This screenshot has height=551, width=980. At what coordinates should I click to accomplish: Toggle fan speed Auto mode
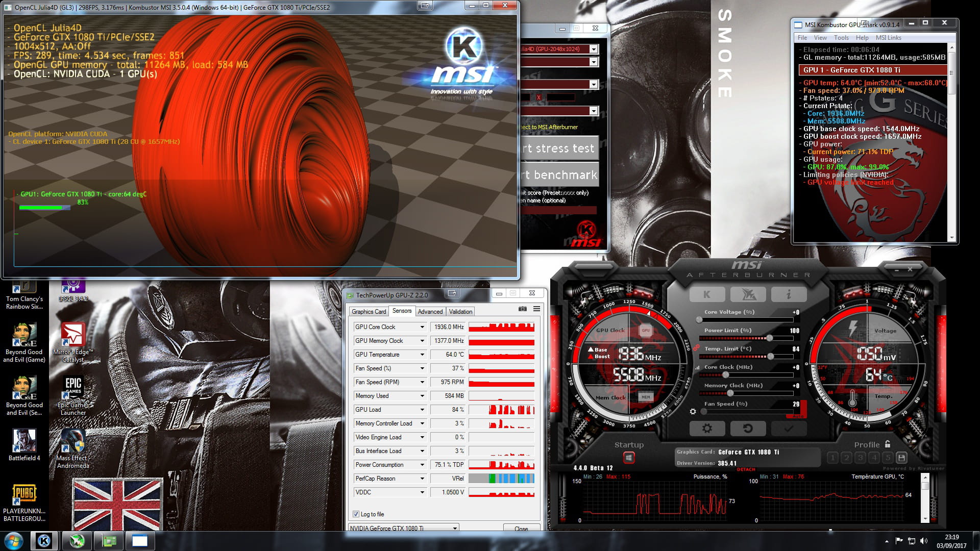click(798, 416)
